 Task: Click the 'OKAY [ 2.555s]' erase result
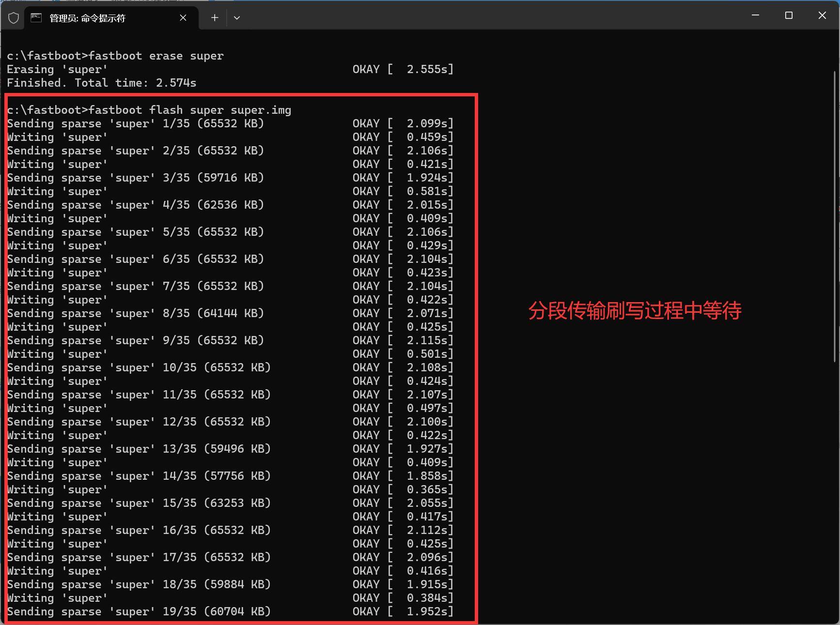click(x=403, y=69)
